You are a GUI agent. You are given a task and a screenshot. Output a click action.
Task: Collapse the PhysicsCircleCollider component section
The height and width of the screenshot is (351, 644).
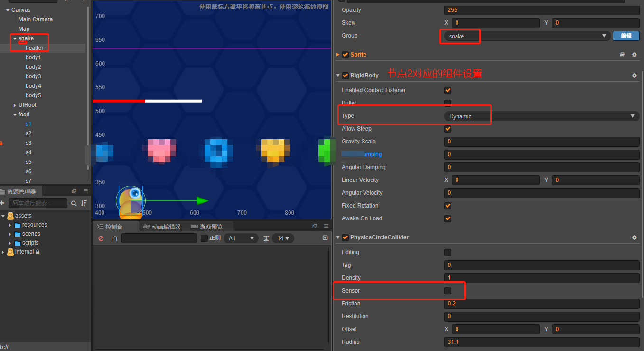[x=338, y=237]
